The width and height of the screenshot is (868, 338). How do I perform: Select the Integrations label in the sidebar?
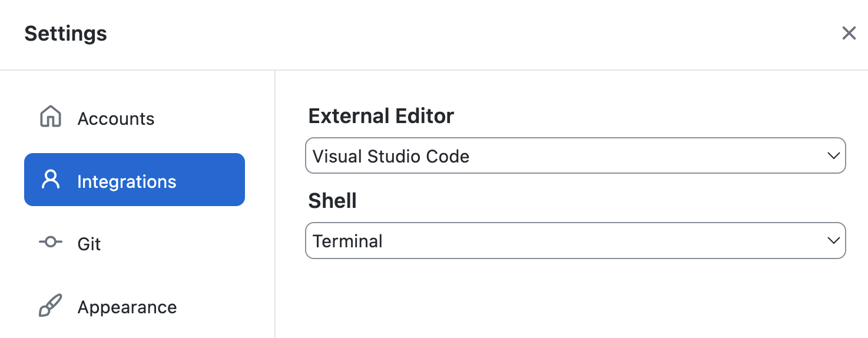click(127, 182)
